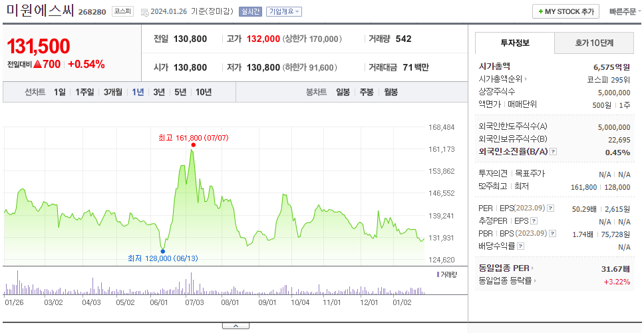Switch to the 주봉 candlestick chart

click(367, 92)
